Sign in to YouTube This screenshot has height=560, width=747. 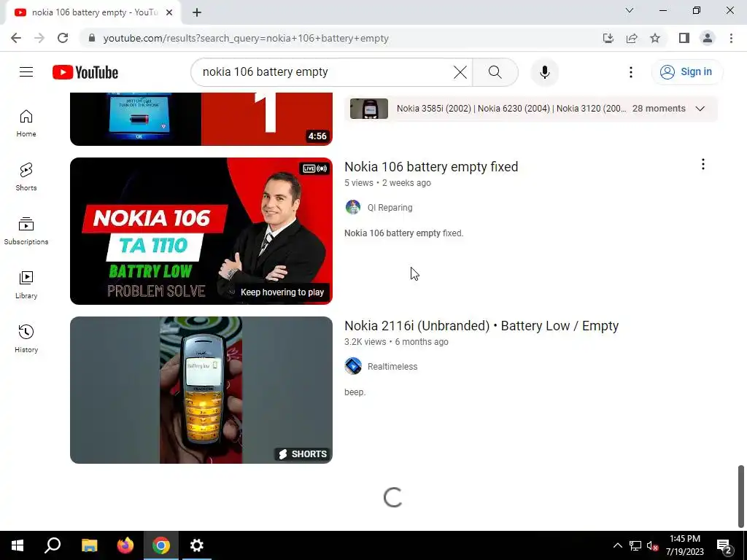click(x=686, y=72)
